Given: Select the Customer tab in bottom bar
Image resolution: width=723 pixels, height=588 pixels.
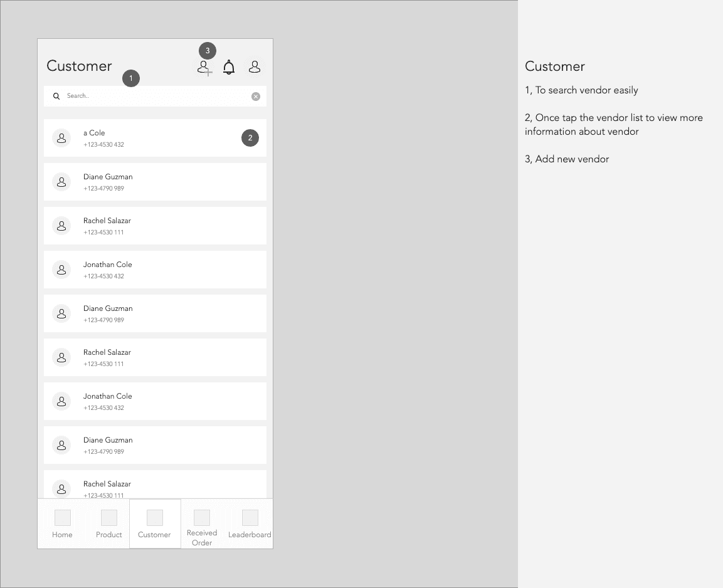Looking at the screenshot, I should pos(155,525).
